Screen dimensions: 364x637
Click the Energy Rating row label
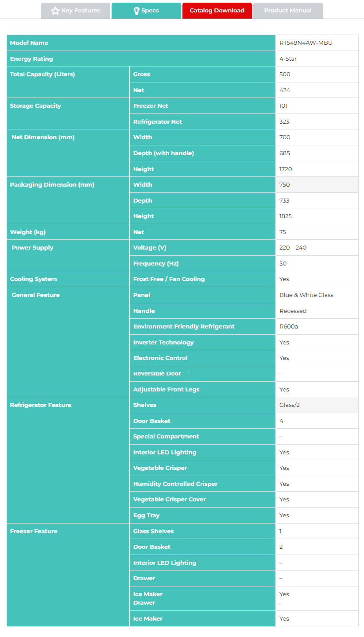(x=31, y=59)
